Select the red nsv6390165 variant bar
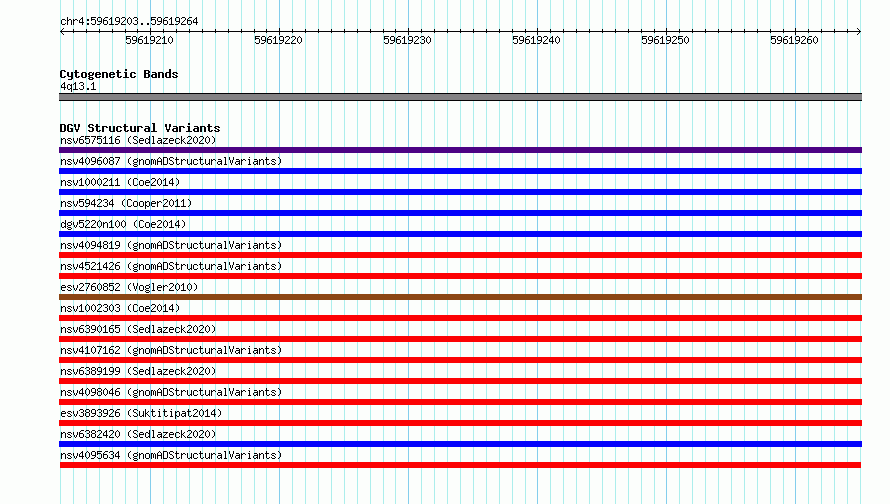Viewport: 890px width, 504px height. (460, 339)
